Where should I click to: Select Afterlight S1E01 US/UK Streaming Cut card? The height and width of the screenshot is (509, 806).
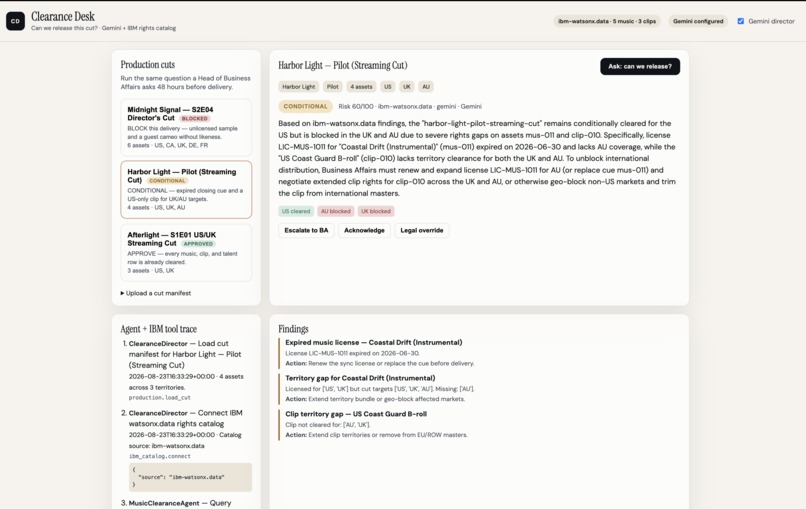[x=186, y=252]
